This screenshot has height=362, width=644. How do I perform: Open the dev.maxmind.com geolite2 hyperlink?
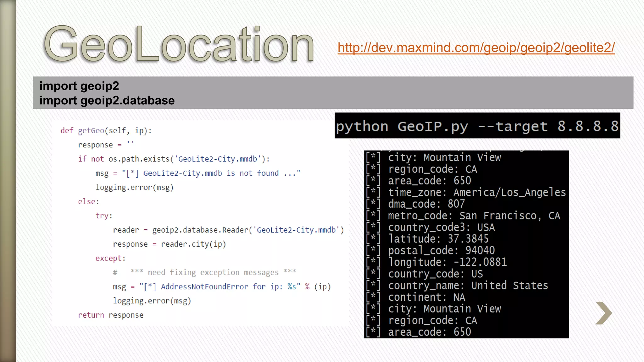coord(476,48)
